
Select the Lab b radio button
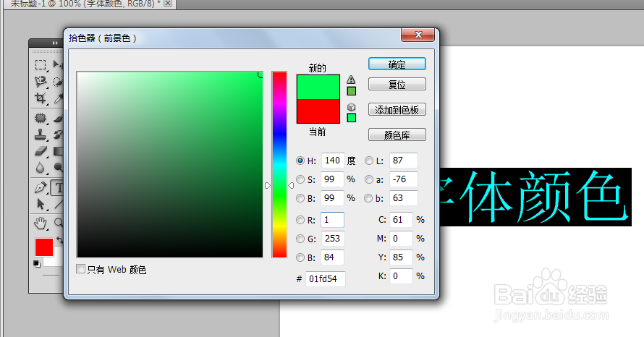point(369,198)
